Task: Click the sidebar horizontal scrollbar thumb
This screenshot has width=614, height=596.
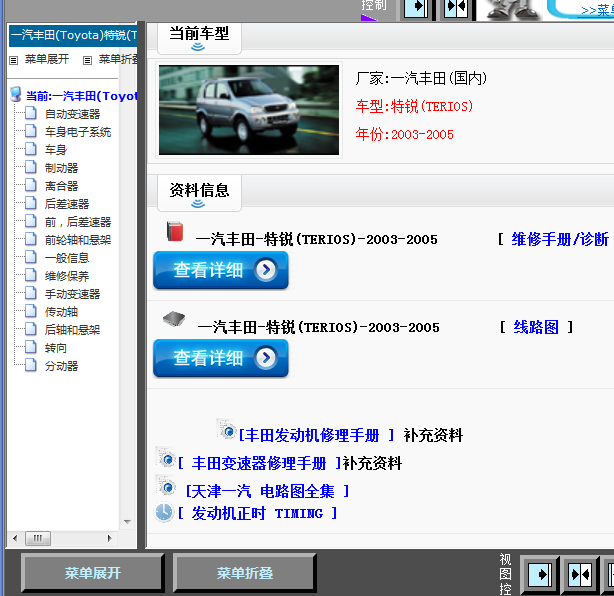Action: (38, 538)
